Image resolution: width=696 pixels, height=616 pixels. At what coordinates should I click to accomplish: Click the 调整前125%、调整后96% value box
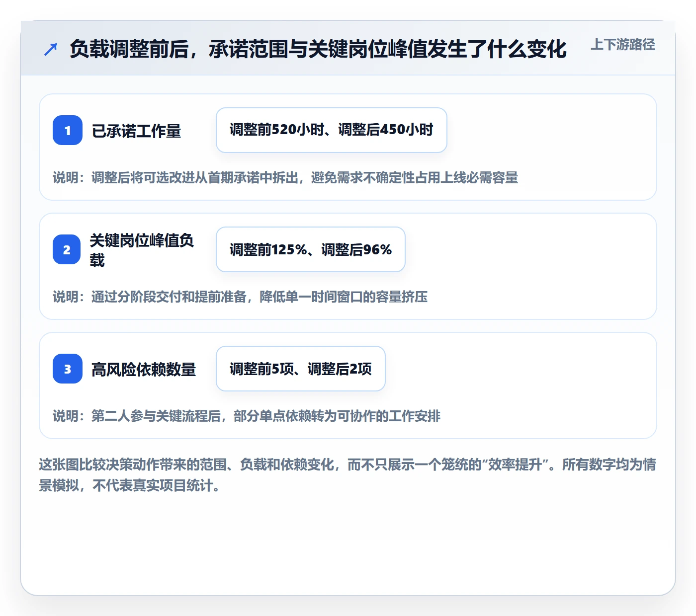(x=311, y=249)
